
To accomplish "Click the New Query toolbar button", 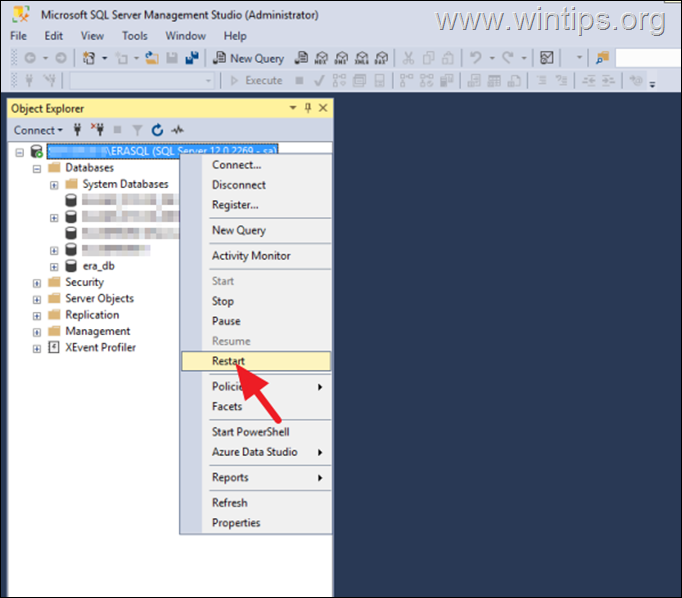I will 248,58.
